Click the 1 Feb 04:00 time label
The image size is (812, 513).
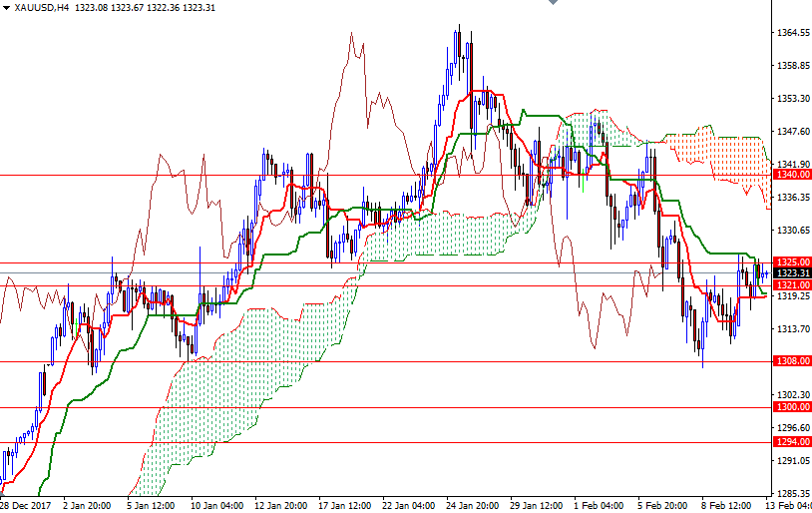pyautogui.click(x=599, y=506)
